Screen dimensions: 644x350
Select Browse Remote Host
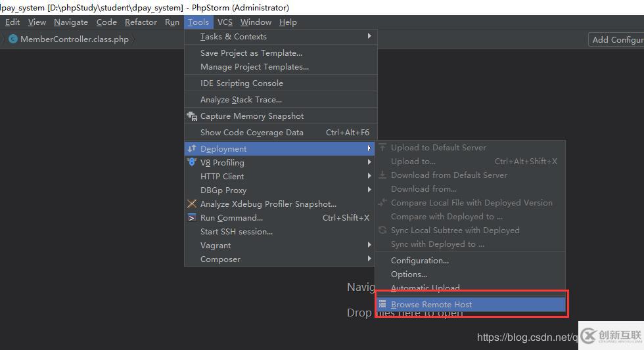tap(471, 305)
